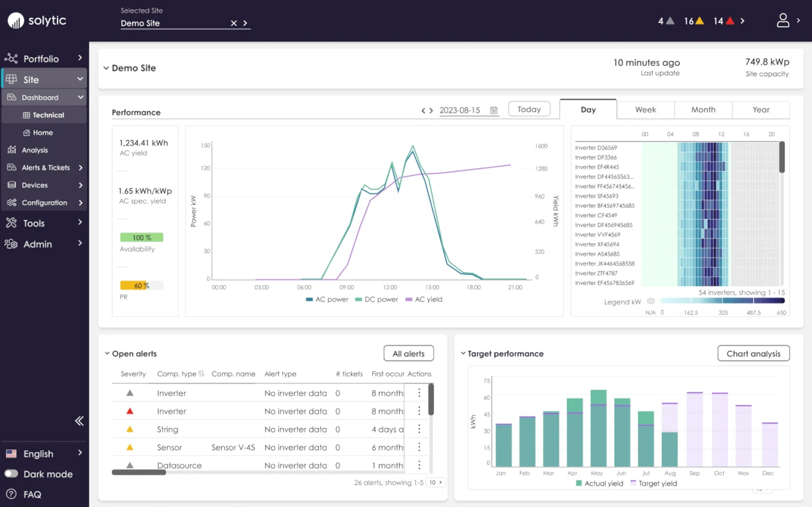Expand the Portfolio menu chevron

(80, 58)
